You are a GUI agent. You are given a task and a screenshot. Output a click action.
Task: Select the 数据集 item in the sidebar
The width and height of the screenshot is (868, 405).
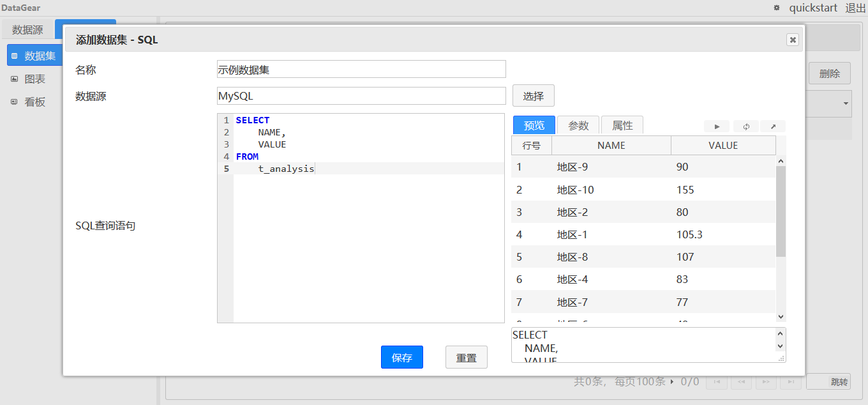pos(35,55)
